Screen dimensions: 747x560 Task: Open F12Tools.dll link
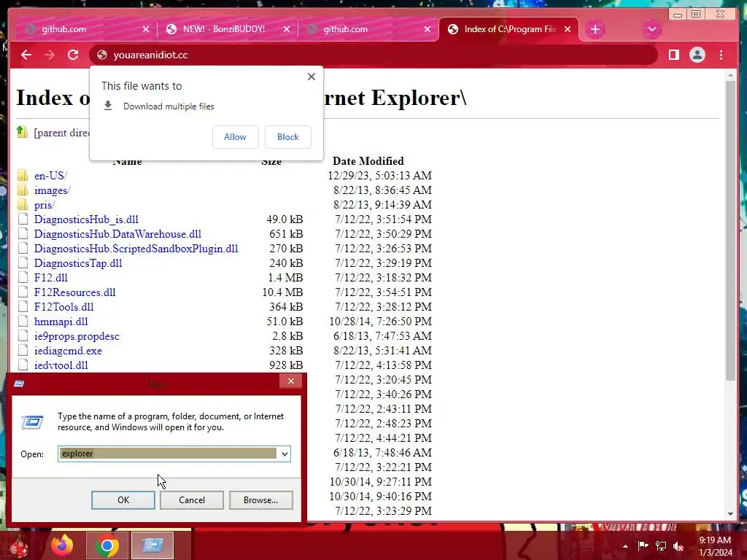pyautogui.click(x=64, y=307)
